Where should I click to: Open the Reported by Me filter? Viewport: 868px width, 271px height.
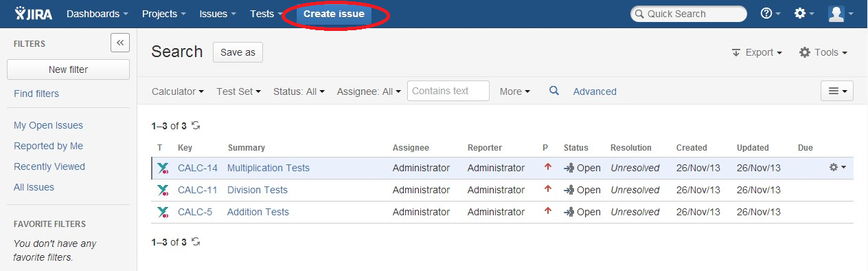[48, 146]
